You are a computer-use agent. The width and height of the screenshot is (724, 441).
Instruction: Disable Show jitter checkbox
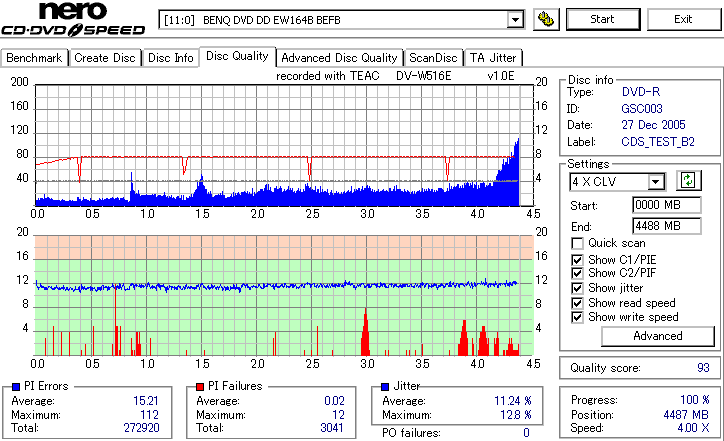tap(577, 288)
